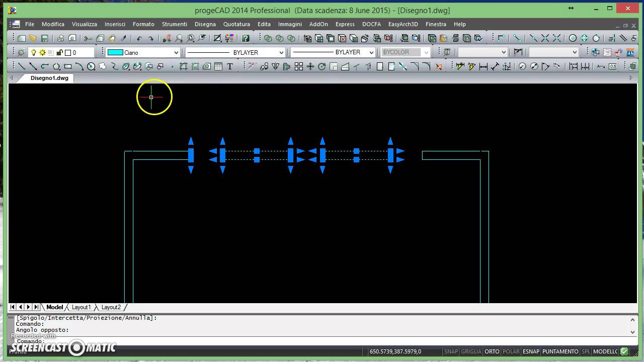Viewport: 644px width, 362px height.
Task: Click the Undo arrow icon
Action: [139, 38]
